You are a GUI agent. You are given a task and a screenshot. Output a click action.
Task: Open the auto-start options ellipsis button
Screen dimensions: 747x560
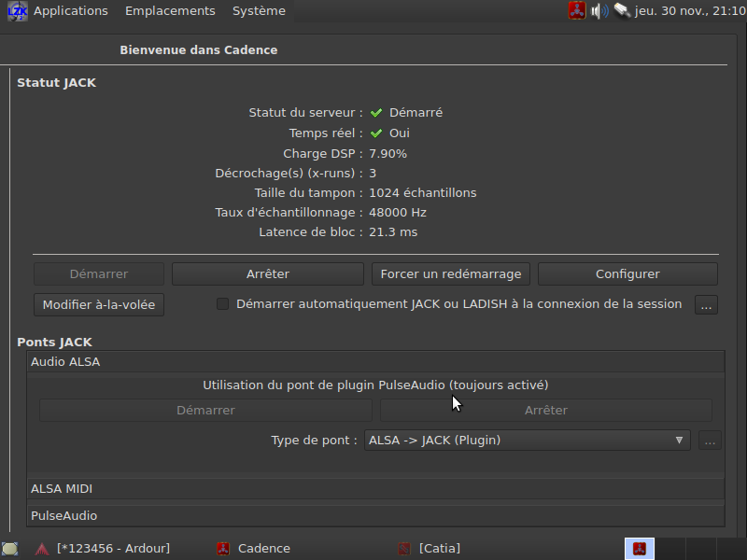pyautogui.click(x=706, y=305)
